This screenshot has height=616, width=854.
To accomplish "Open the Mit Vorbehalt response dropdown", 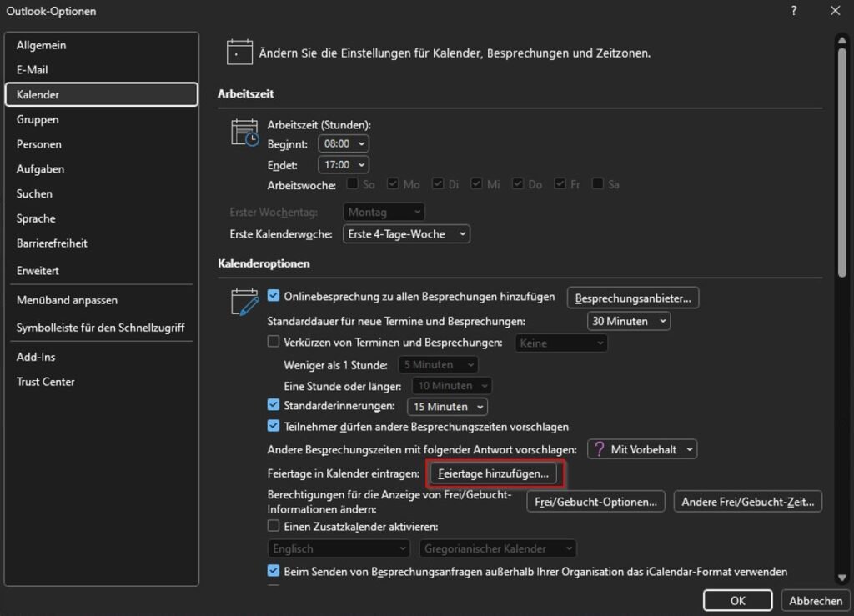I will (642, 449).
